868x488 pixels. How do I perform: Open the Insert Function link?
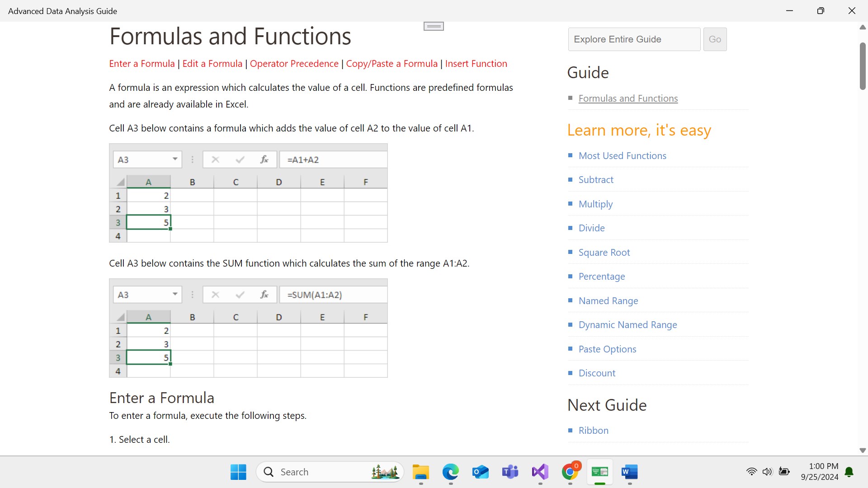[x=476, y=64]
